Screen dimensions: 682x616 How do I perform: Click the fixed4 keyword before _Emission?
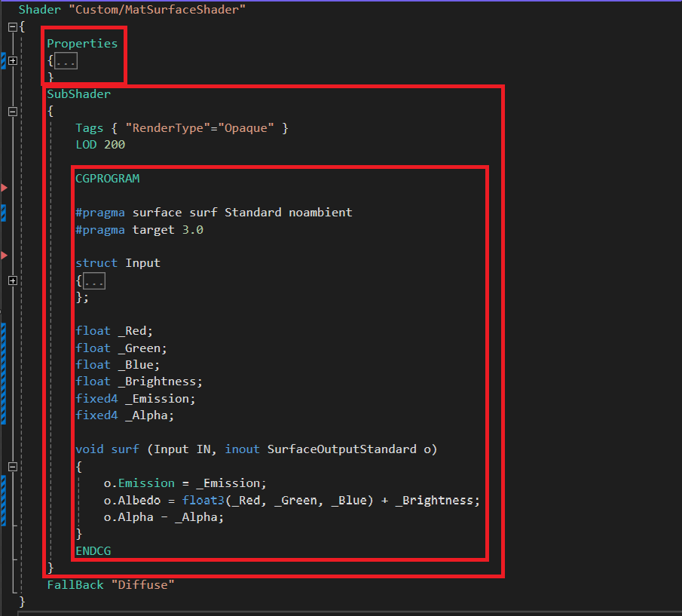[96, 399]
